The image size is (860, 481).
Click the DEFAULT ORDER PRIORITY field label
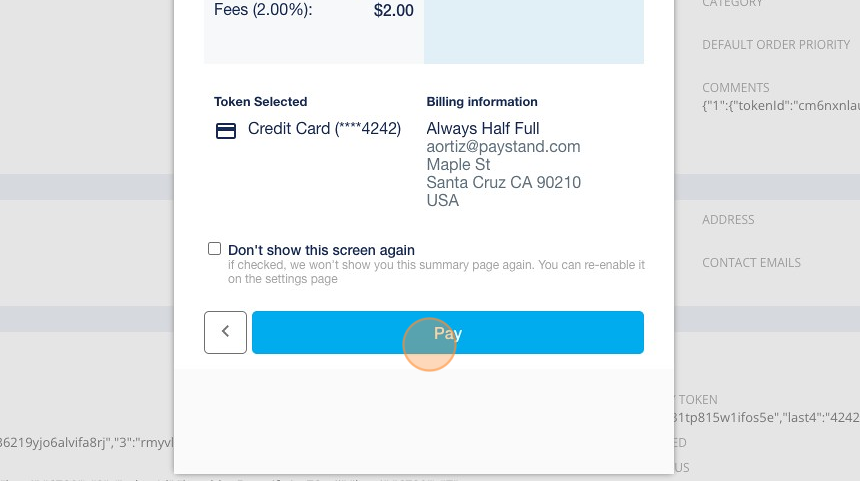pyautogui.click(x=776, y=45)
